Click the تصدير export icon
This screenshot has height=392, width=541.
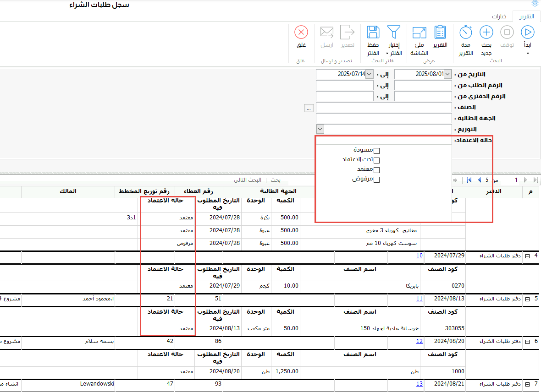[x=348, y=32]
